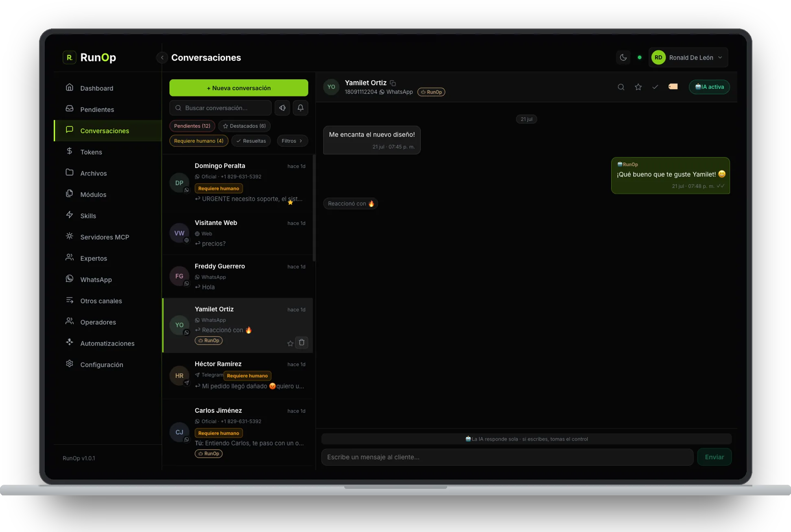Click the WhatsApp sidebar icon

(x=70, y=279)
